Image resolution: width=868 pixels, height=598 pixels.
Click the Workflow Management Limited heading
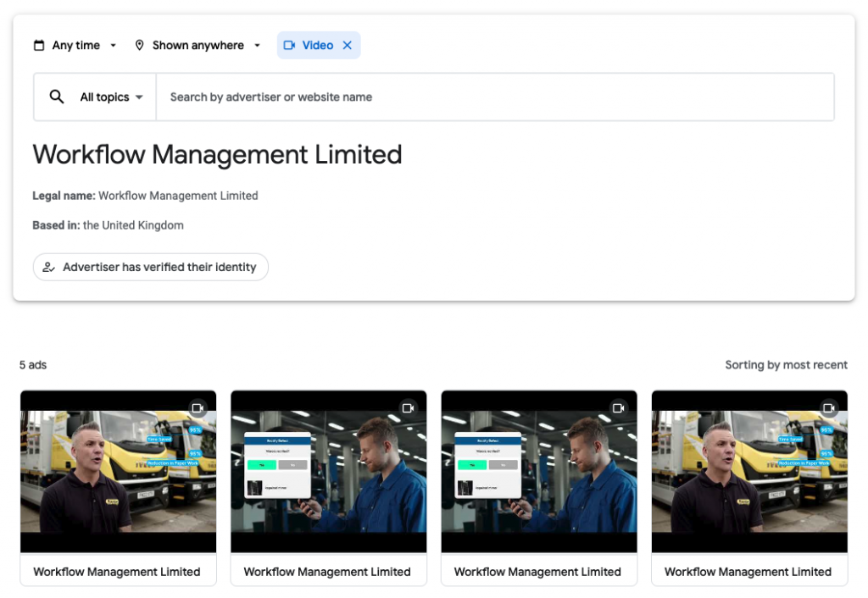[217, 155]
